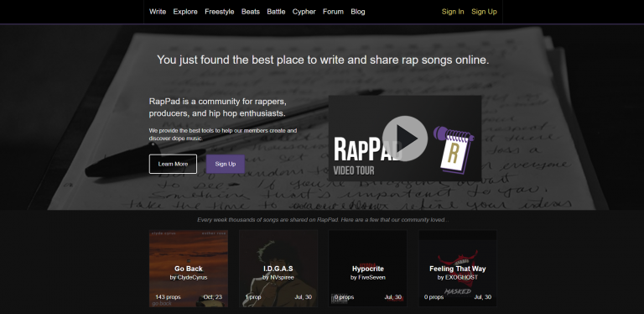Visit the Forum link
The image size is (644, 314).
coord(333,12)
